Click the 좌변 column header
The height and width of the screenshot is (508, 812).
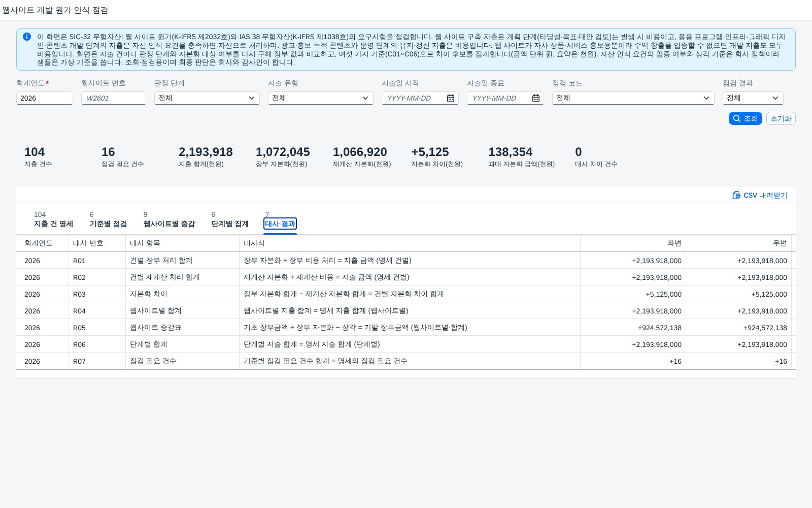(633, 243)
